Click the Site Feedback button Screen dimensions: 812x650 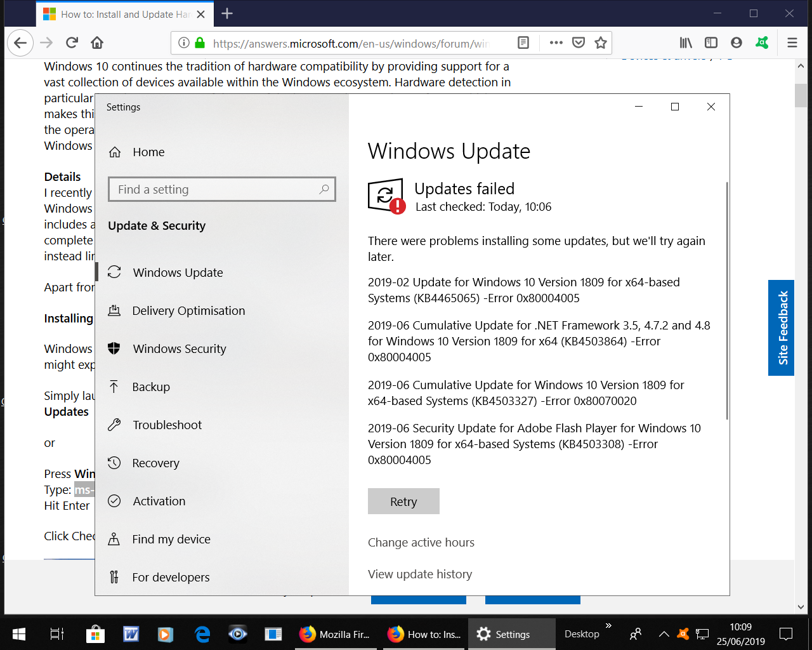(x=781, y=328)
